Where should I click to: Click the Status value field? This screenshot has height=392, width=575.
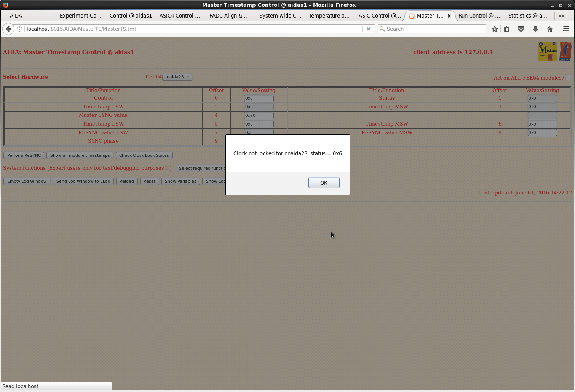point(542,98)
